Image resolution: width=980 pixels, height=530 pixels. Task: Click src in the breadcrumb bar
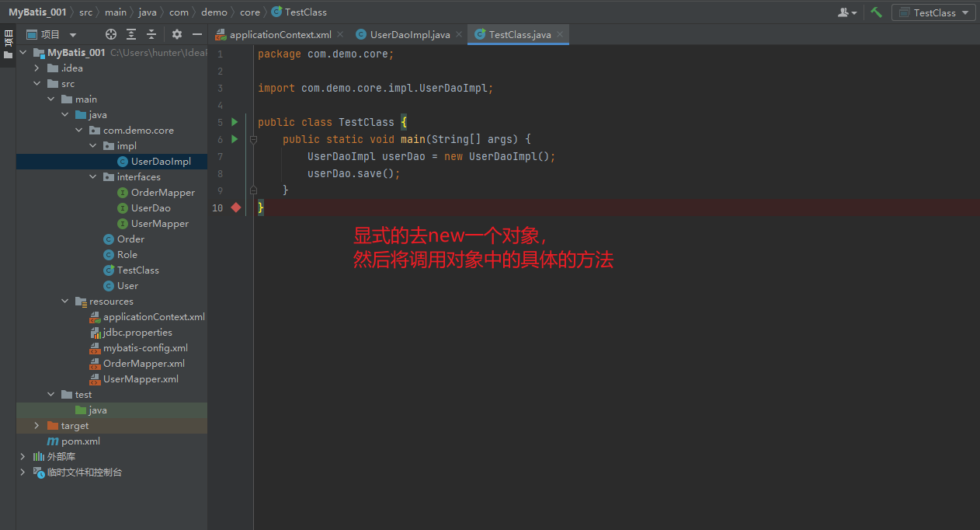(85, 12)
